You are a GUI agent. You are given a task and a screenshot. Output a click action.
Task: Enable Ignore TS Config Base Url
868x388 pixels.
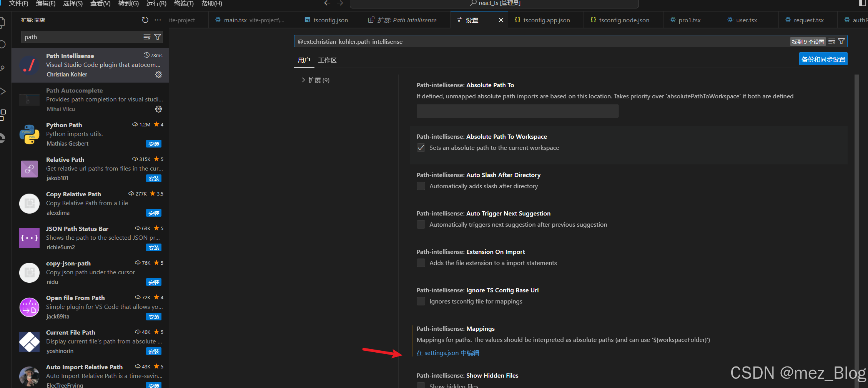point(421,302)
